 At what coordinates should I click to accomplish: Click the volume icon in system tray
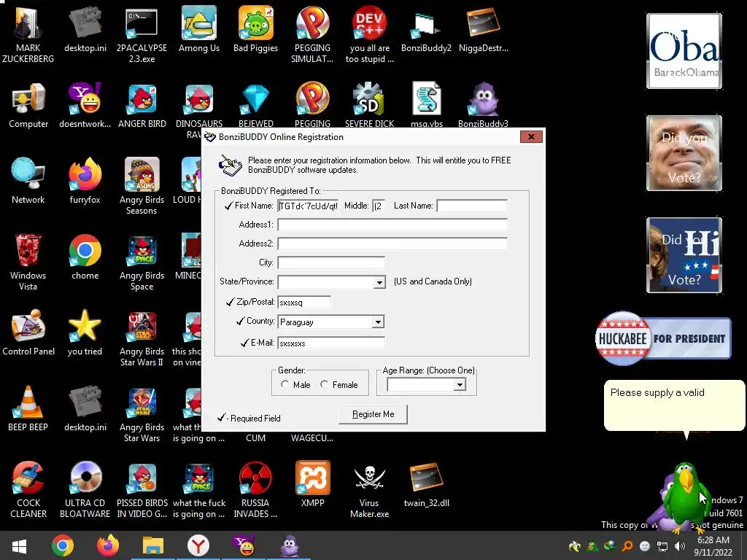(x=681, y=546)
